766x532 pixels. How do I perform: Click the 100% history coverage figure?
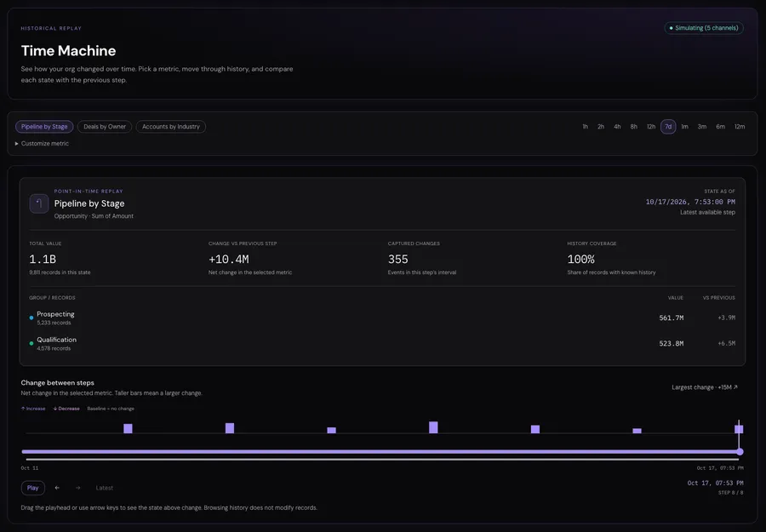(580, 259)
